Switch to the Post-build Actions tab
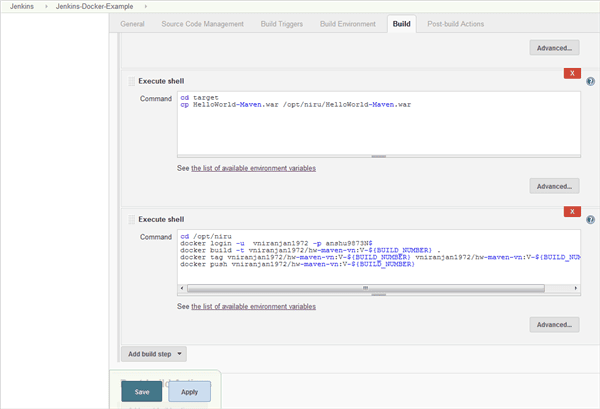 [x=455, y=23]
